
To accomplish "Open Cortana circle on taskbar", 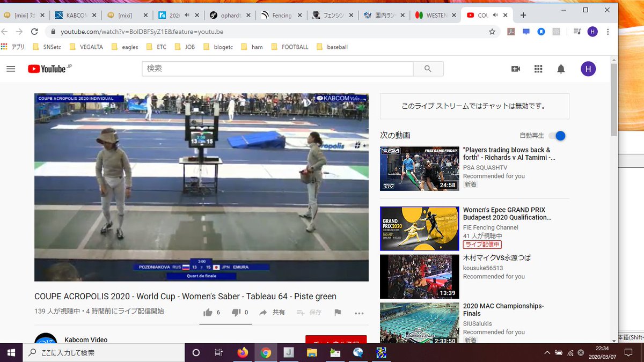I will pyautogui.click(x=196, y=352).
